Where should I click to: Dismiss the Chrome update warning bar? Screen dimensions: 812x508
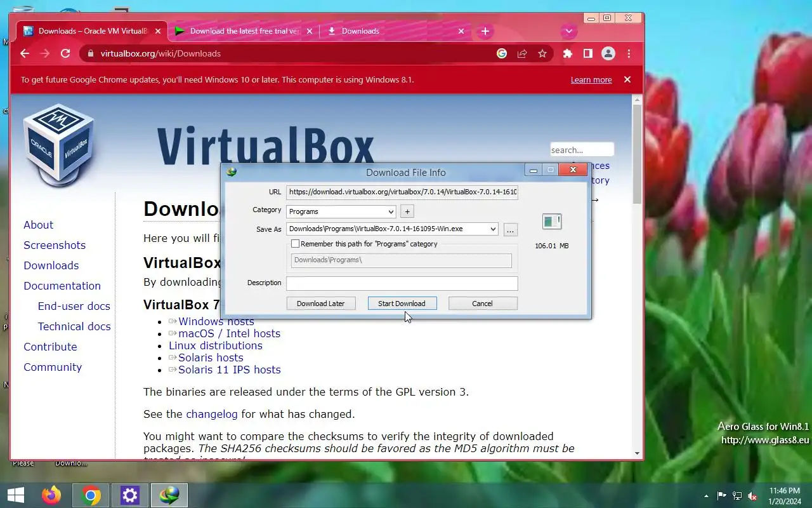coord(627,79)
